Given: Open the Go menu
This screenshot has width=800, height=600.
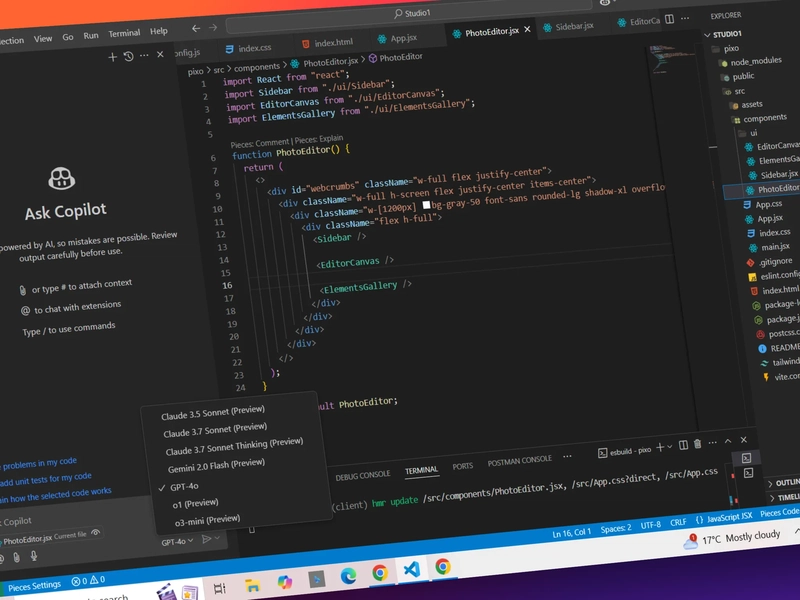Looking at the screenshot, I should [68, 37].
